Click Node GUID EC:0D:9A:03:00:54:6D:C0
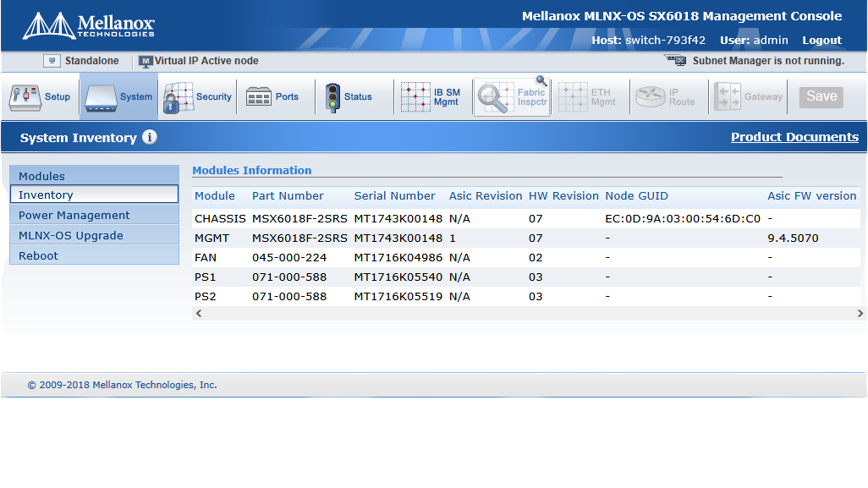The width and height of the screenshot is (868, 488). point(683,218)
